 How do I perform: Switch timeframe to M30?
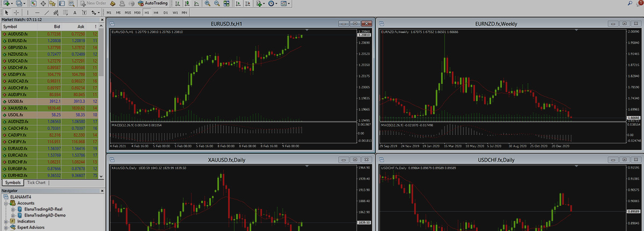(x=138, y=12)
